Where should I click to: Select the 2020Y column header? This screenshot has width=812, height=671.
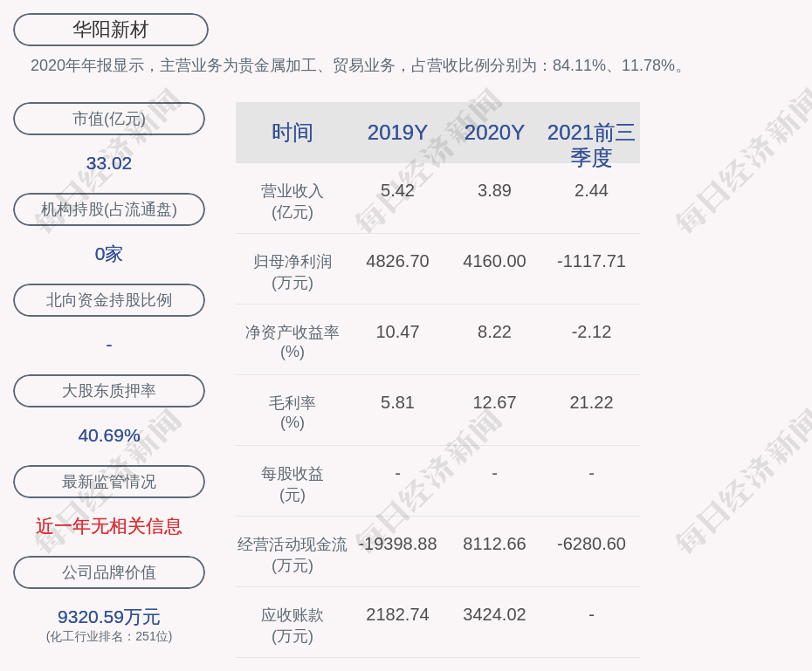(494, 133)
